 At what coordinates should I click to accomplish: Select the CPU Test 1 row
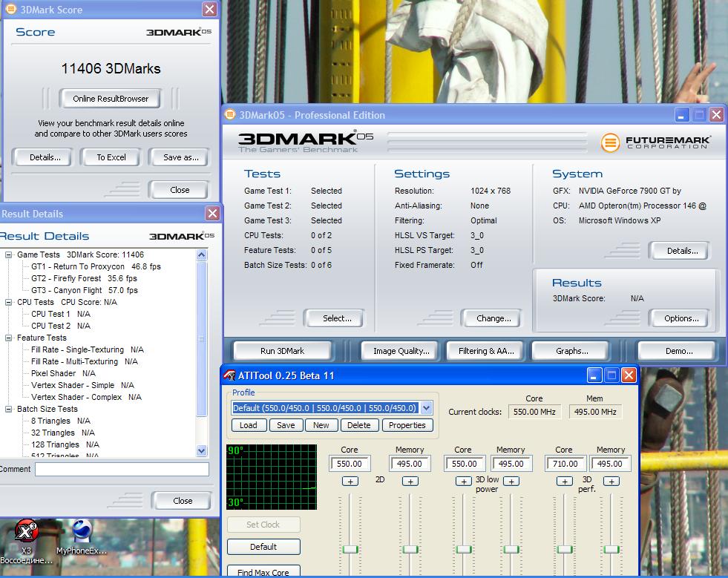tap(60, 314)
